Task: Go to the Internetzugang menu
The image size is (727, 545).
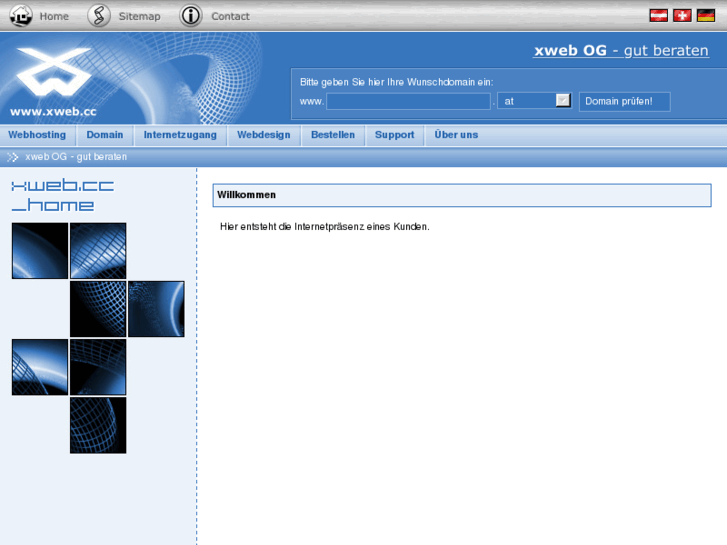Action: click(180, 135)
